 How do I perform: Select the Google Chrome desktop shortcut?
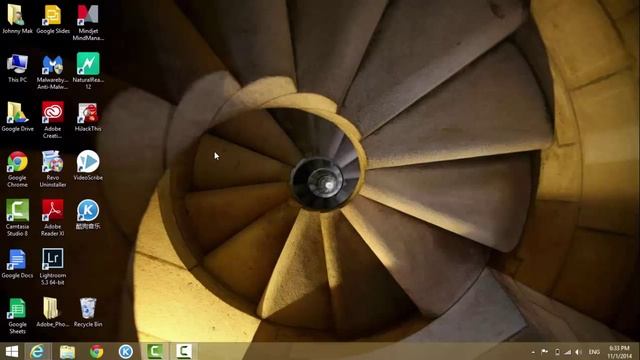(17, 169)
